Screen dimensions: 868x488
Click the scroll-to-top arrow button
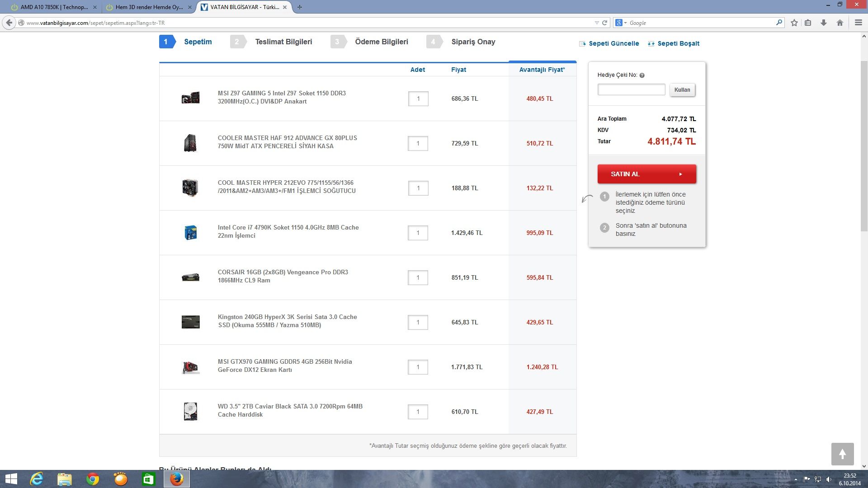click(x=842, y=454)
